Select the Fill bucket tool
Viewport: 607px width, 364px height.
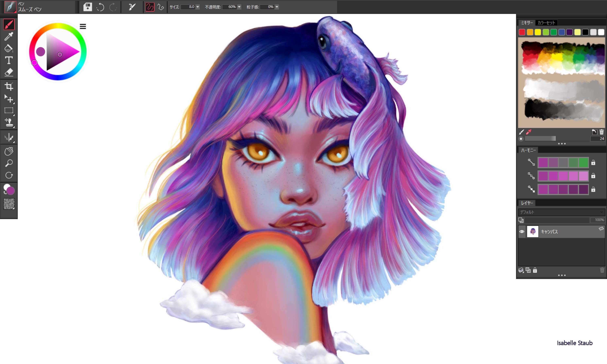coord(8,49)
